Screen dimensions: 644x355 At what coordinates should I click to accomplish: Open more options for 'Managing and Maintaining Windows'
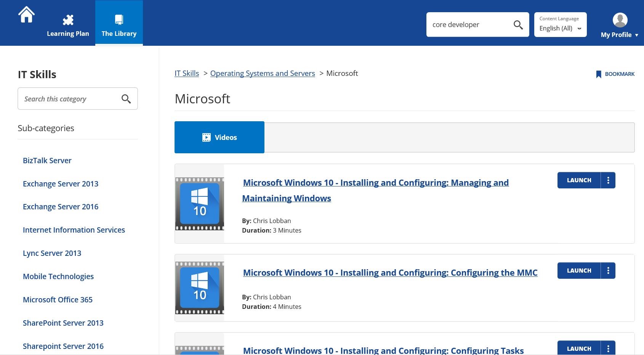(608, 180)
